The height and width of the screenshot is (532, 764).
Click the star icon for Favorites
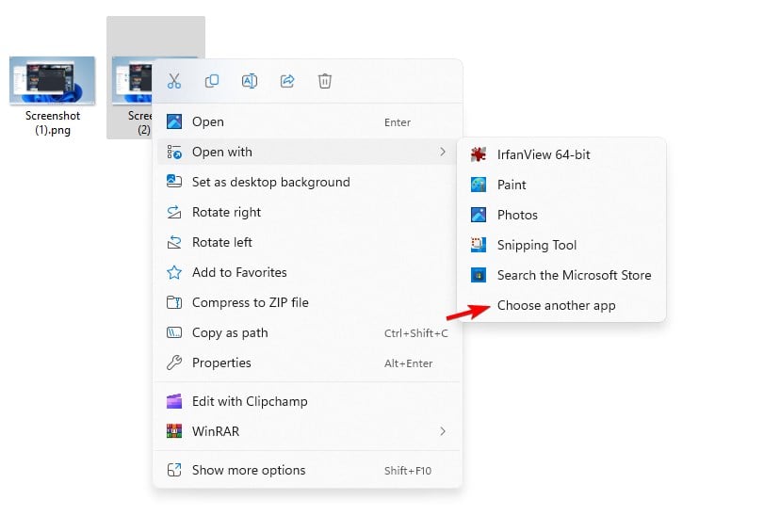(x=174, y=272)
